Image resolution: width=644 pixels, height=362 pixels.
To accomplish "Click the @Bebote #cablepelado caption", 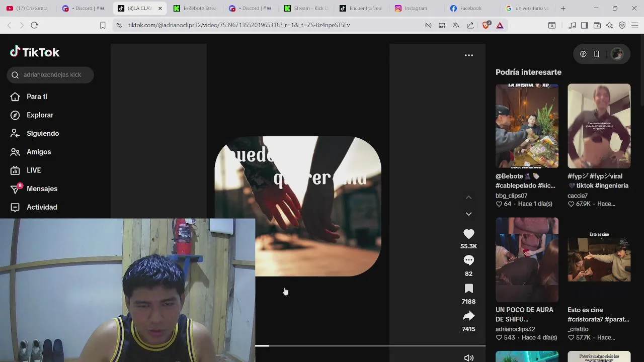I will (x=525, y=181).
